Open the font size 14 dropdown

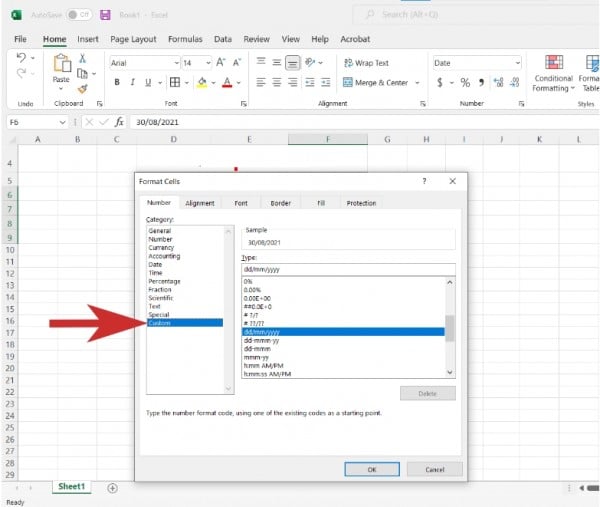pyautogui.click(x=208, y=63)
